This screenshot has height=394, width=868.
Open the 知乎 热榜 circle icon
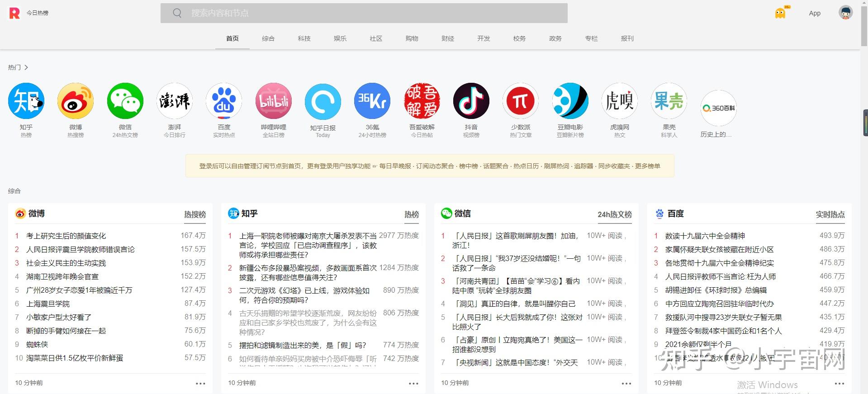pyautogui.click(x=26, y=101)
